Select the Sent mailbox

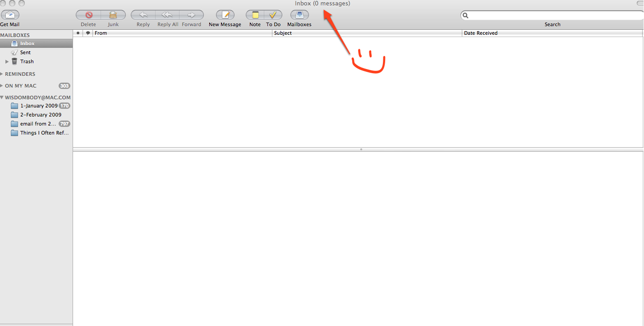pos(25,52)
